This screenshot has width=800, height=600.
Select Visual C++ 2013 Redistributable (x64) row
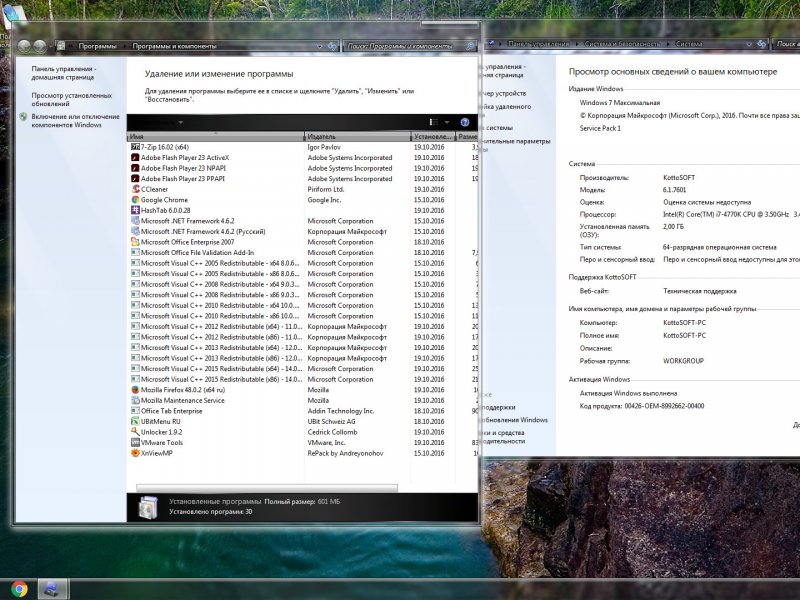click(x=303, y=347)
